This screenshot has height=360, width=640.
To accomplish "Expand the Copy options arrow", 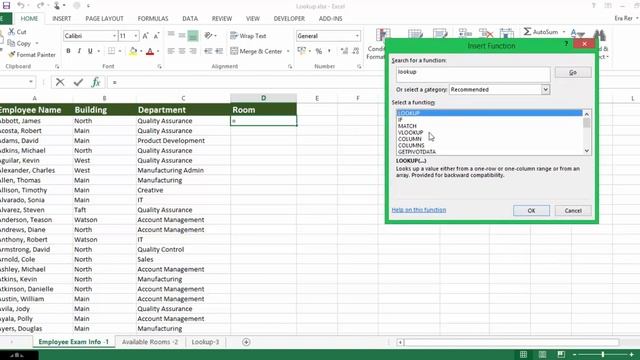I will coord(37,43).
